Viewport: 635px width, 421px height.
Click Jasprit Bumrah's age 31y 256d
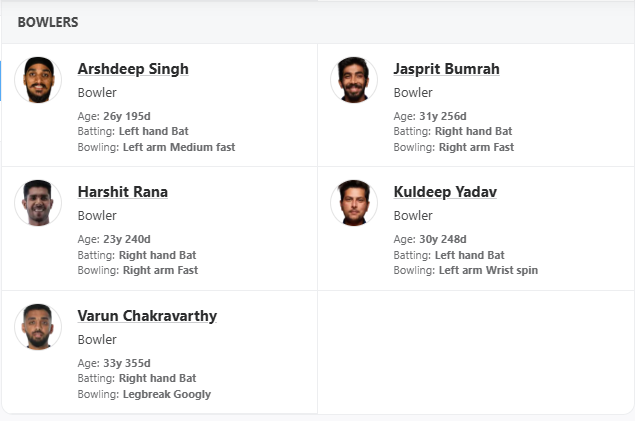443,116
